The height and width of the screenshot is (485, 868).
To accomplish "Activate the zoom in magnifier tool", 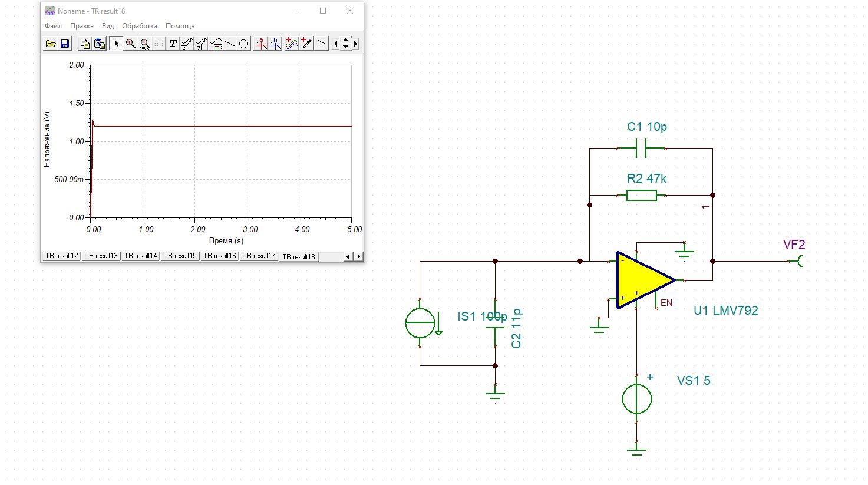I will point(131,44).
